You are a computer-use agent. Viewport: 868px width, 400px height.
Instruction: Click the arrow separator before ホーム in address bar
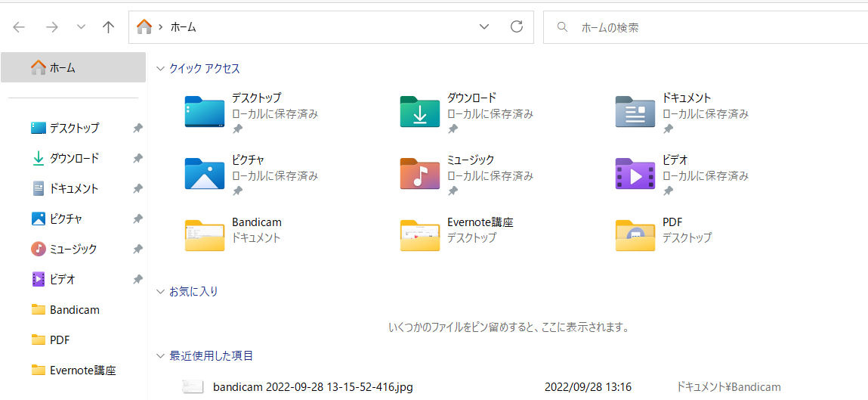[160, 27]
